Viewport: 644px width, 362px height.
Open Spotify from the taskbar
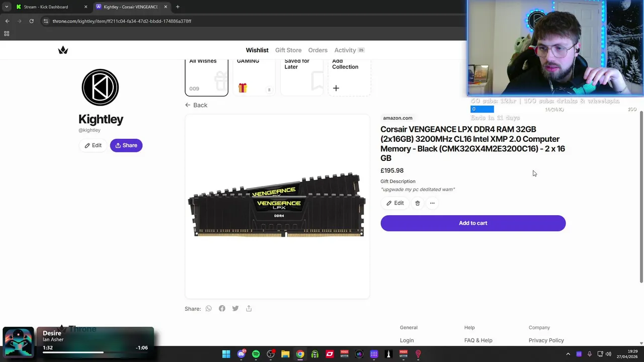pyautogui.click(x=256, y=354)
